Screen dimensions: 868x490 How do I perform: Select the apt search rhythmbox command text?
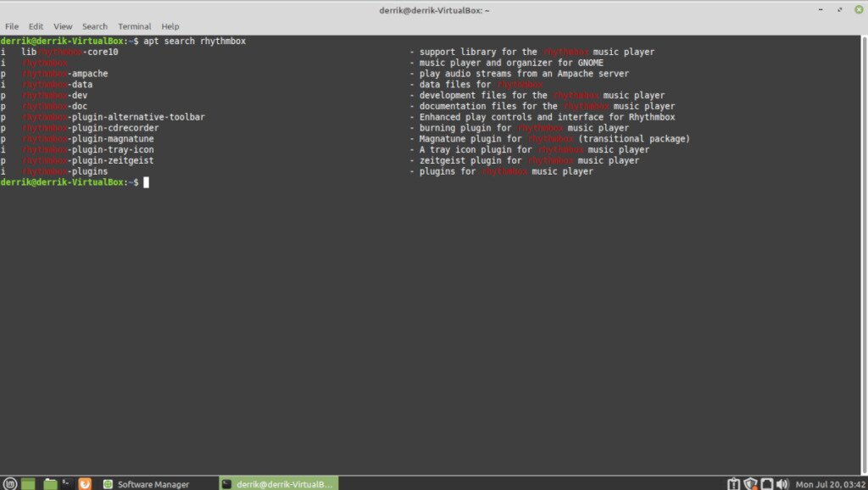coord(195,40)
